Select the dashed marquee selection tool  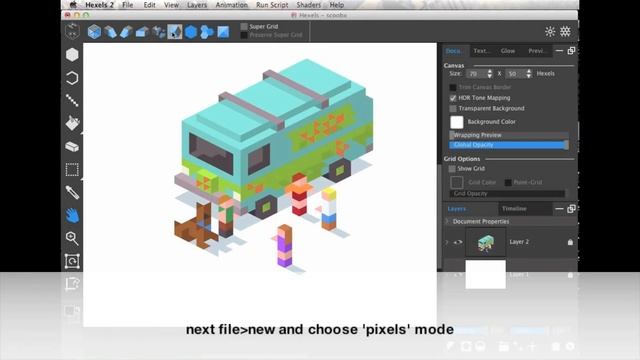coord(72,169)
